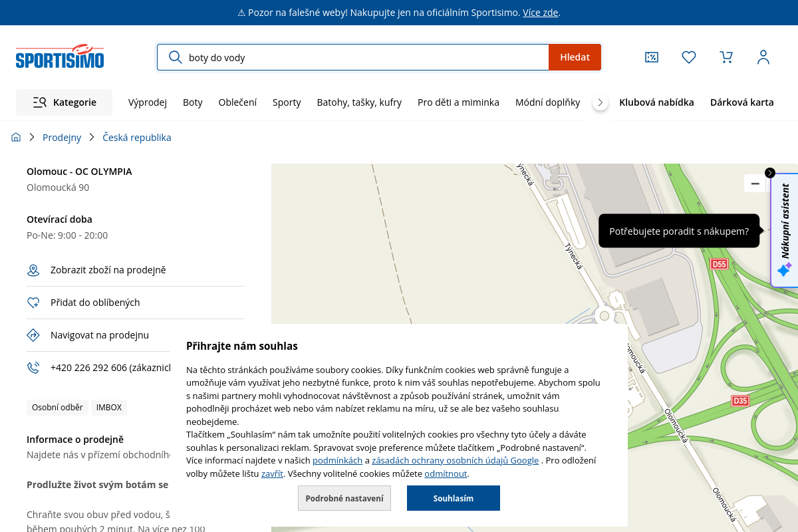798x532 pixels.
Task: Open the Výprodej menu item
Action: (x=148, y=102)
